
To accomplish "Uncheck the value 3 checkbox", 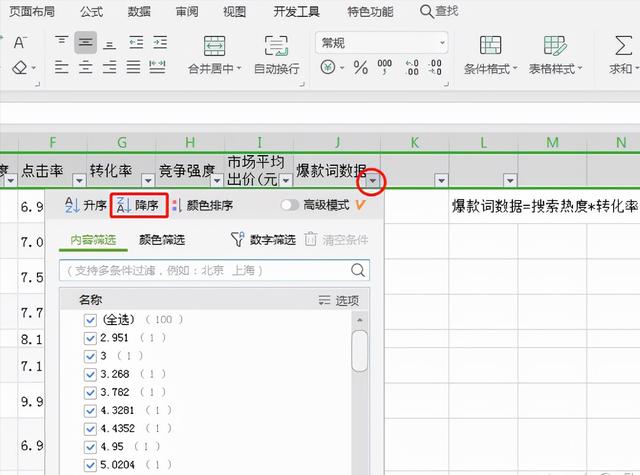I will 90,356.
